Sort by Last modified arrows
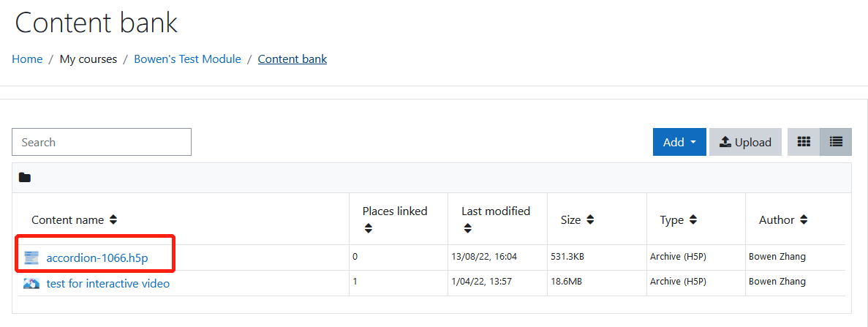Screen dimensions: 868x327 coord(467,228)
